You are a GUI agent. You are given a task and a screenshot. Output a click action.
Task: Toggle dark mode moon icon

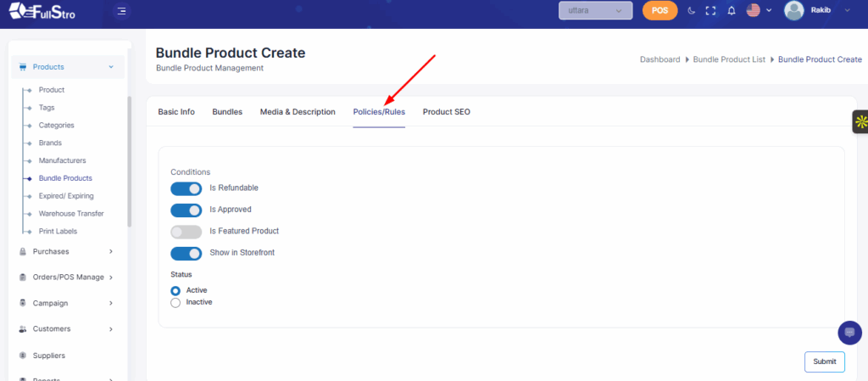click(691, 11)
